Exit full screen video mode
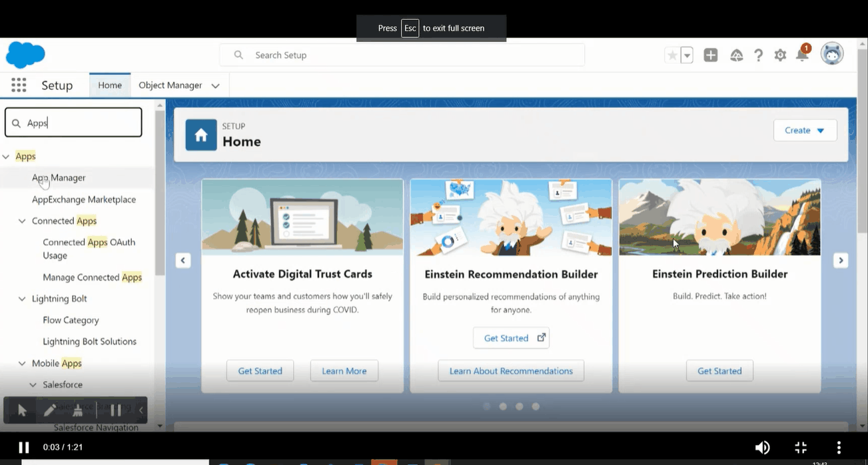This screenshot has height=465, width=868. [801, 447]
